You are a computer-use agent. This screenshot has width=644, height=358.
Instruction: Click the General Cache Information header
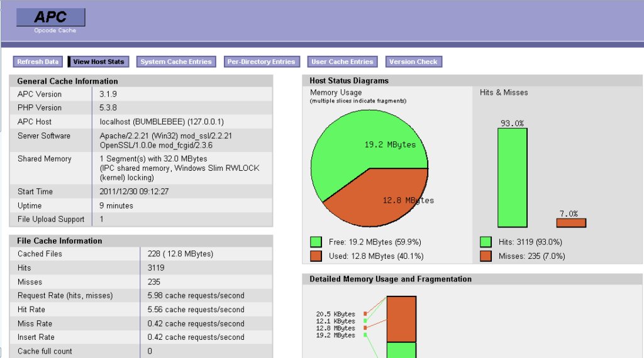[141, 81]
